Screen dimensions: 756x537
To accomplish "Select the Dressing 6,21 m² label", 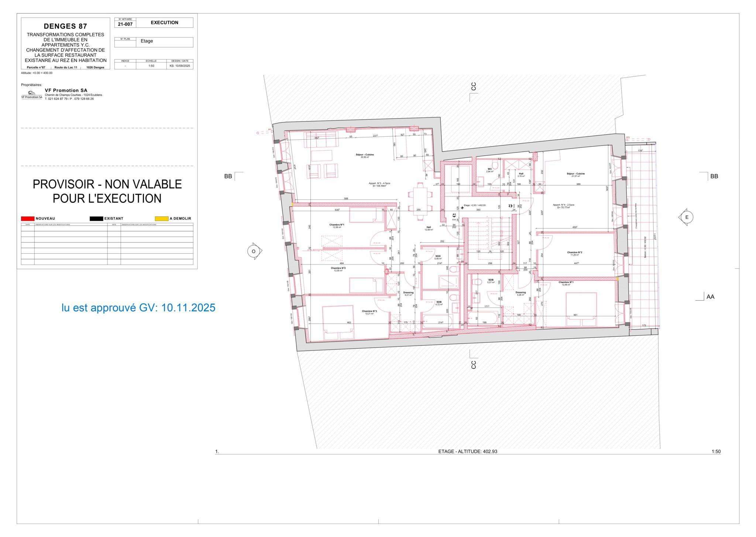I will [x=408, y=294].
